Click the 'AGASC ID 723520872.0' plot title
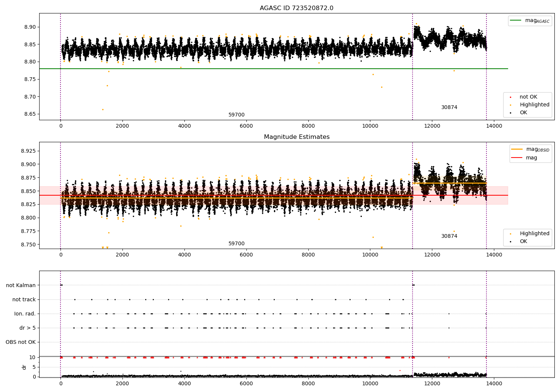The width and height of the screenshot is (560, 392). pyautogui.click(x=296, y=8)
